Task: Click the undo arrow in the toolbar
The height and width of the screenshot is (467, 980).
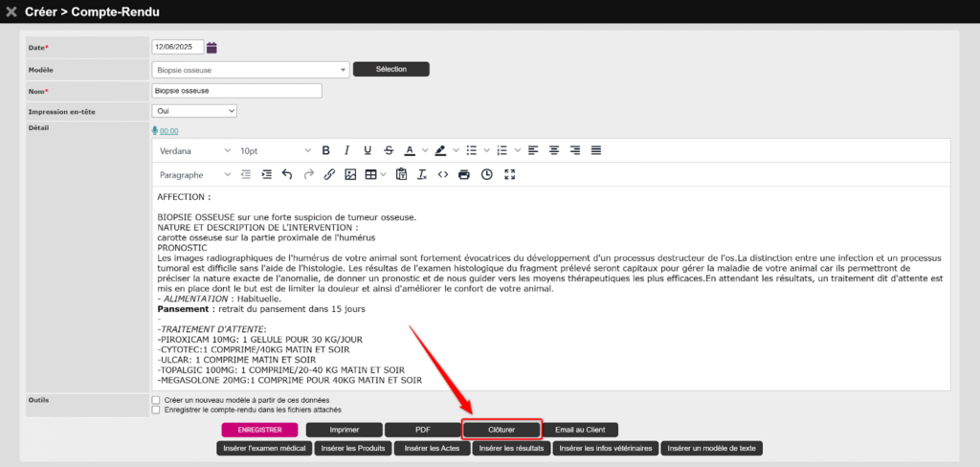Action: [286, 175]
